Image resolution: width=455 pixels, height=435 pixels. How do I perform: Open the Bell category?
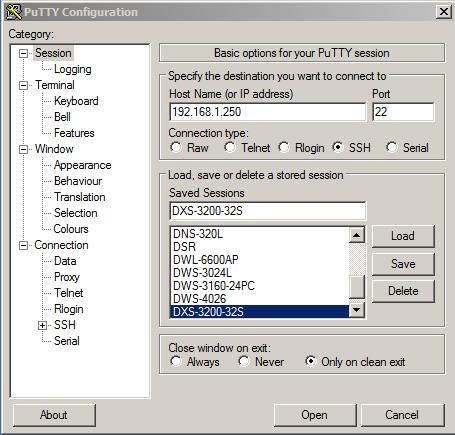point(62,117)
